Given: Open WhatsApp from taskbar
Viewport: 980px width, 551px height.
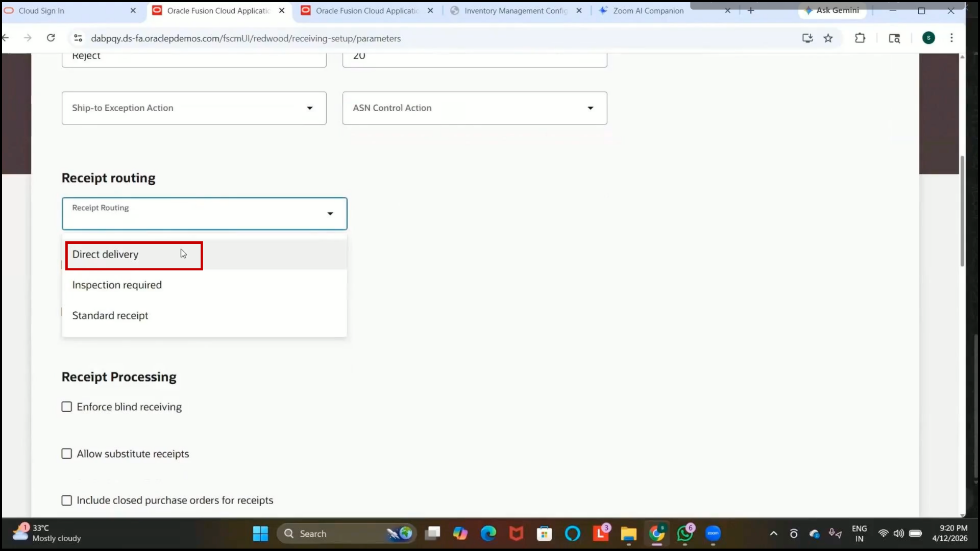Looking at the screenshot, I should click(x=685, y=534).
